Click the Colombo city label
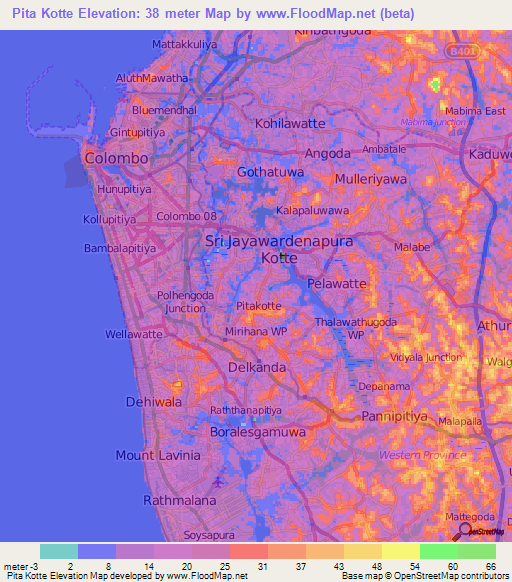 click(117, 158)
